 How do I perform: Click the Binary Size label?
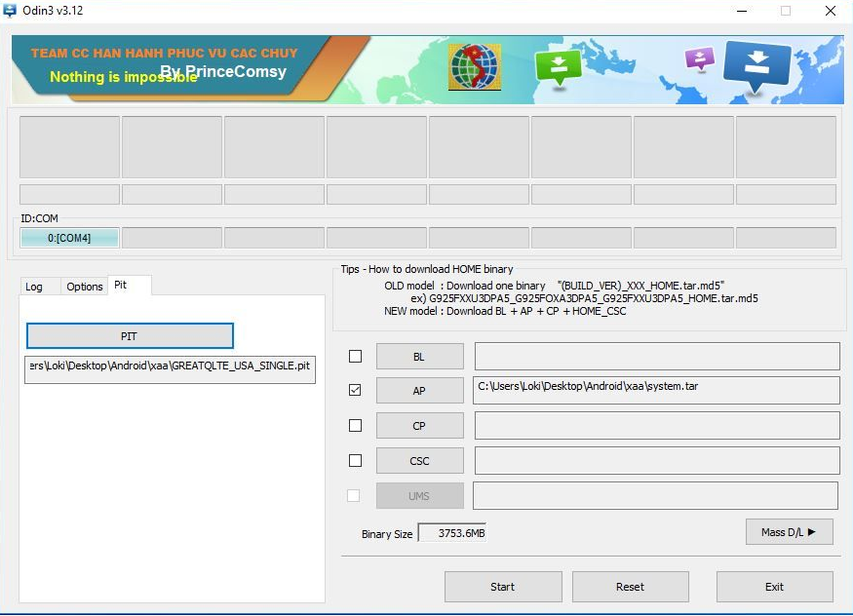387,534
